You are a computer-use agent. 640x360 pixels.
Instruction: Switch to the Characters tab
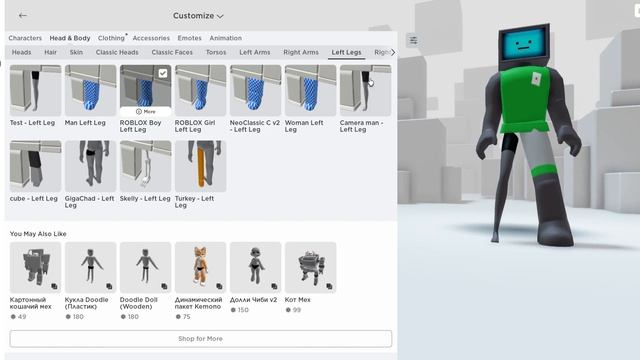point(25,38)
